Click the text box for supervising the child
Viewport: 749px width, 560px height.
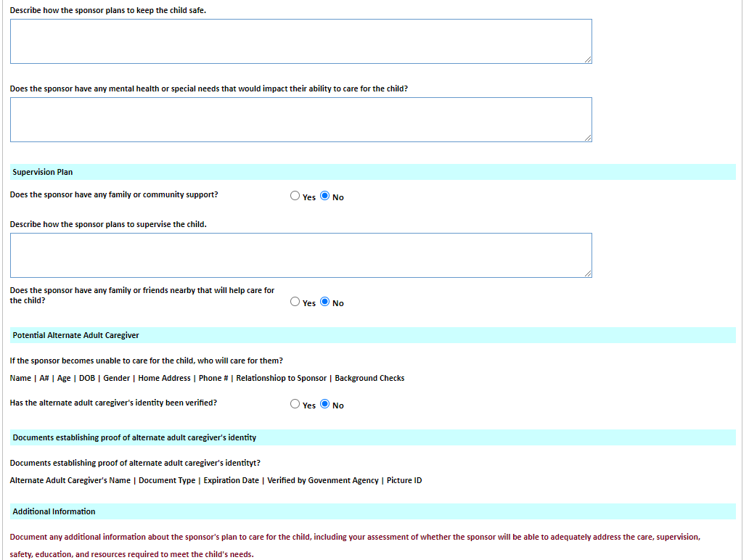pyautogui.click(x=301, y=255)
